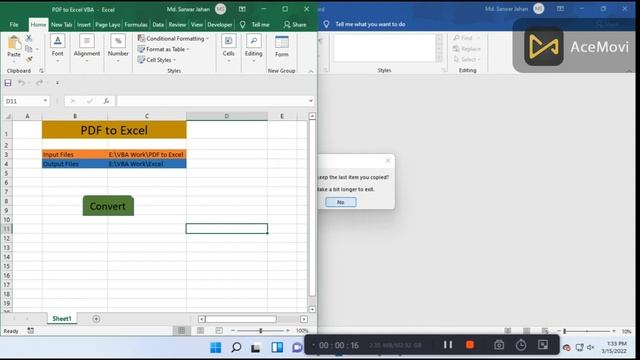Select the Input Files cell

[x=75, y=154]
